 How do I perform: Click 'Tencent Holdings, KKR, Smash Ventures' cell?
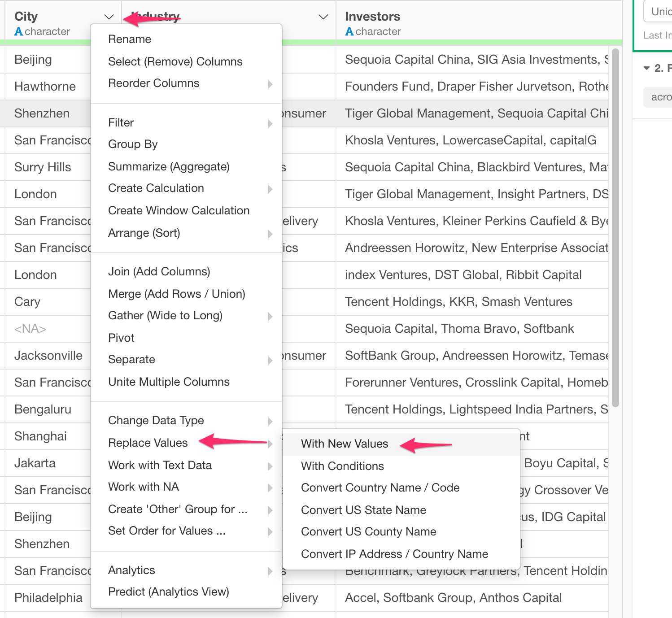coord(472,302)
